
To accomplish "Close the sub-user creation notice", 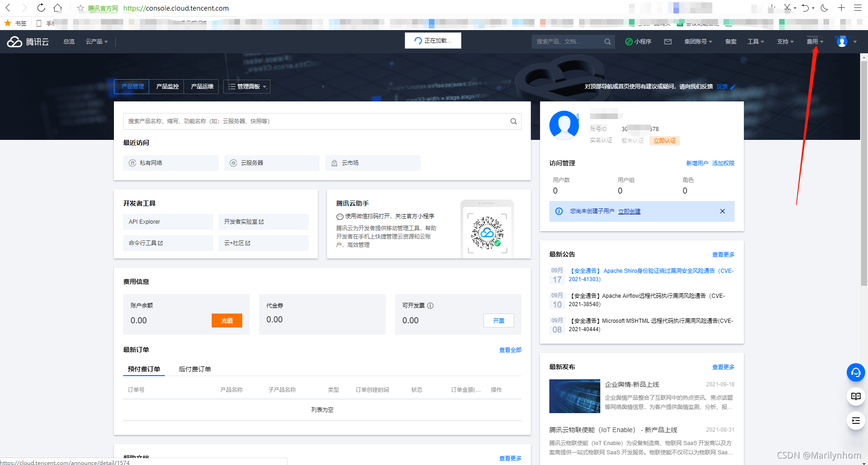I will coord(722,211).
